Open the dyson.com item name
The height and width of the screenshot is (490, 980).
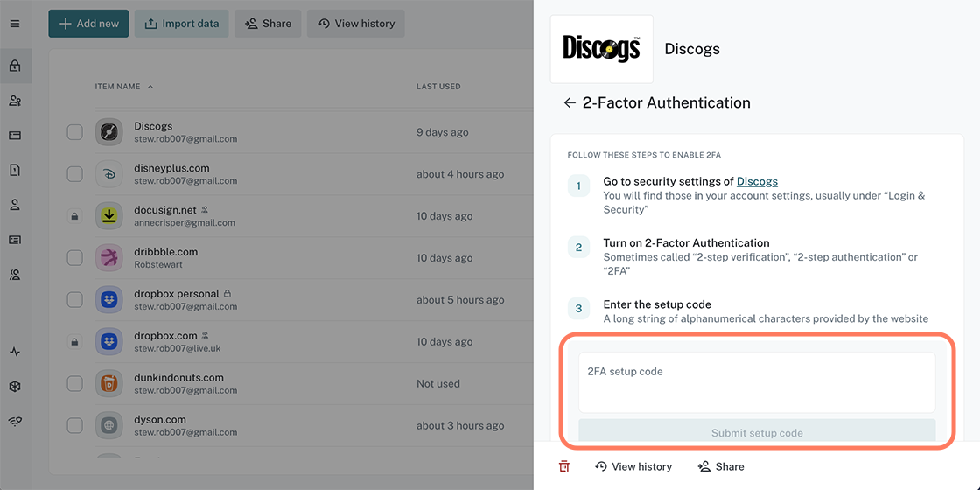click(x=160, y=419)
